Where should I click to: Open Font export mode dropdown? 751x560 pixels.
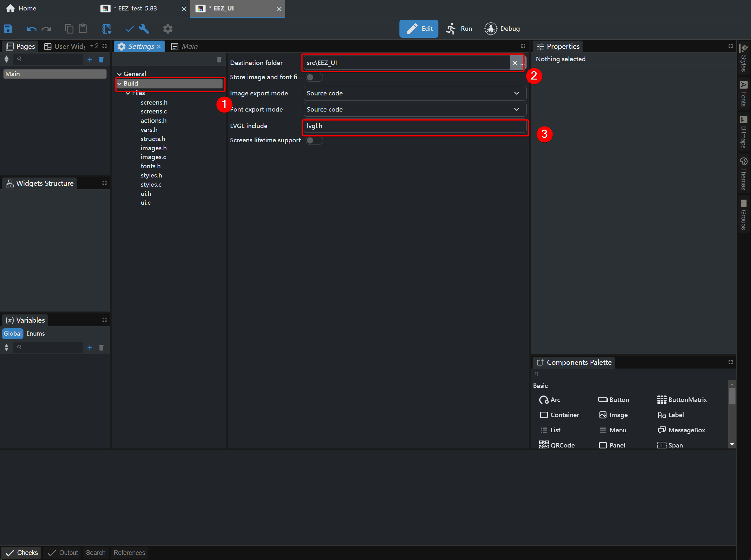414,109
